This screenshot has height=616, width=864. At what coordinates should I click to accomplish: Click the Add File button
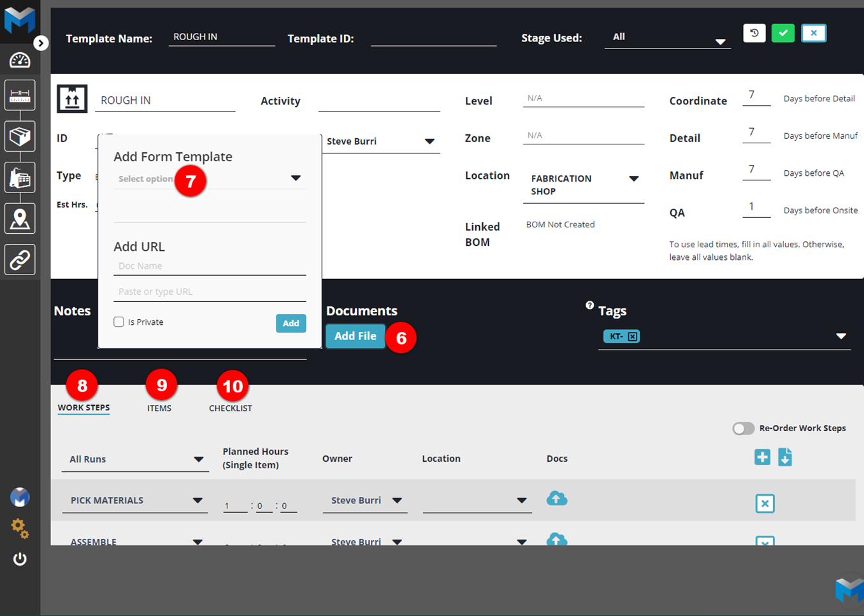(355, 336)
